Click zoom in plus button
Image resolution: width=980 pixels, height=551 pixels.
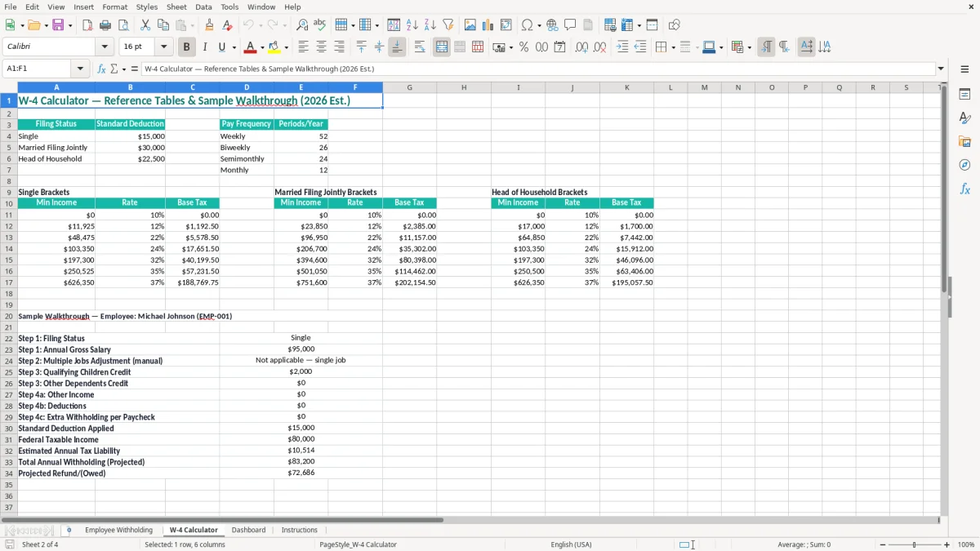click(x=947, y=544)
